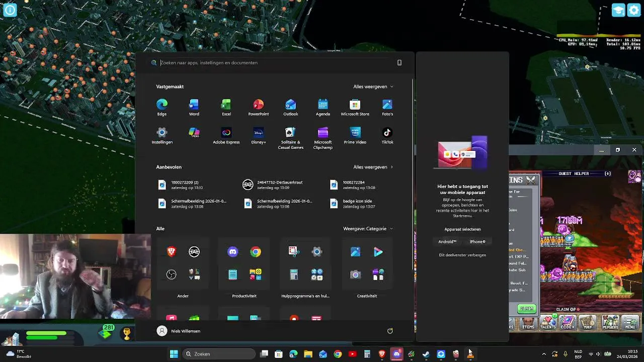The width and height of the screenshot is (644, 362).
Task: Open the Codex tab in game
Action: [x=568, y=323]
